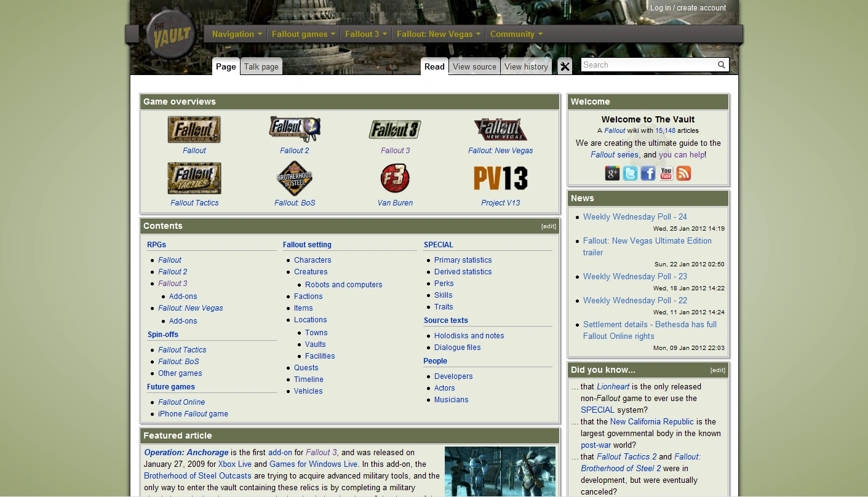Open the Brotherhood of Steel logo image

(295, 178)
